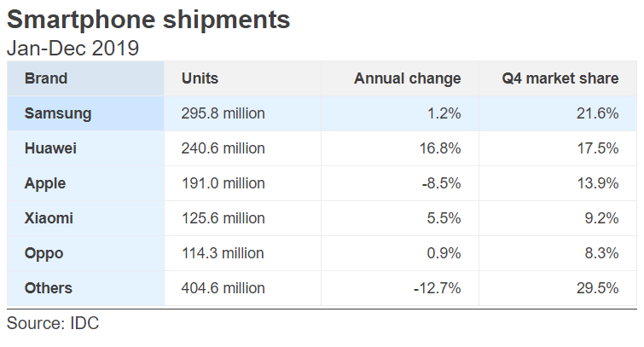This screenshot has height=347, width=644.
Task: Click the Jan-Dec 2019 subtitle
Action: (x=73, y=48)
